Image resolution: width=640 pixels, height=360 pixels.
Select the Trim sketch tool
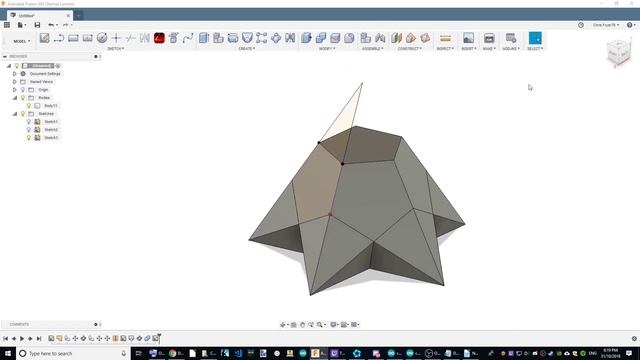tap(131, 38)
